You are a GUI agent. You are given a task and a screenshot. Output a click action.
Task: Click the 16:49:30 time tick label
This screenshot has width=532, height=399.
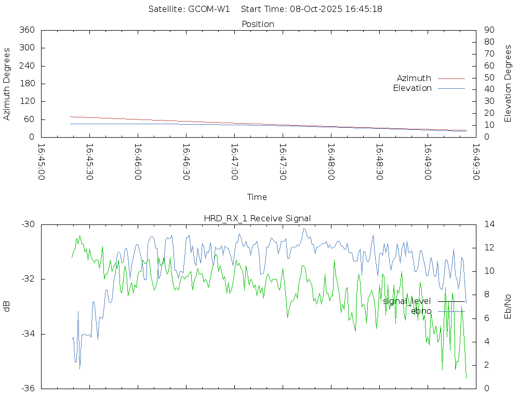475,162
